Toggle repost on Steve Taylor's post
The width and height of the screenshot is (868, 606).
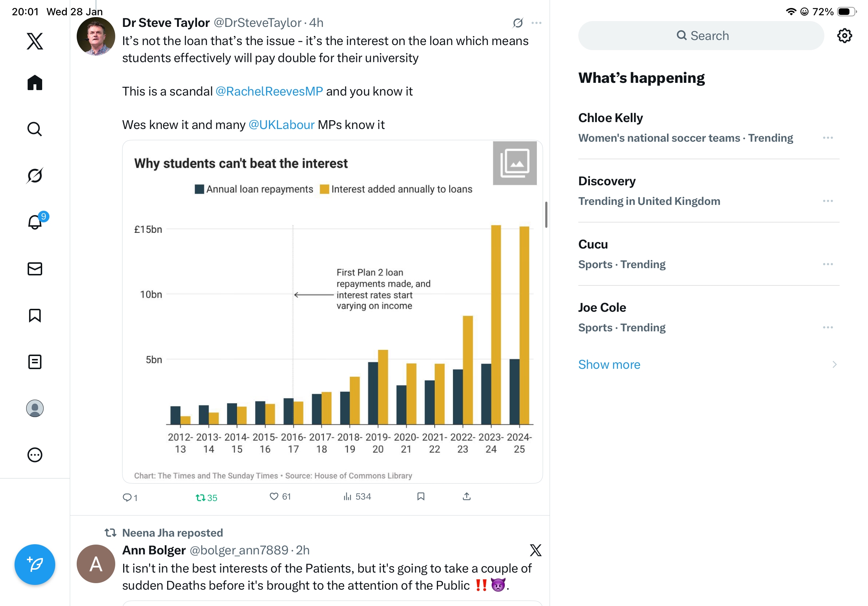(201, 498)
